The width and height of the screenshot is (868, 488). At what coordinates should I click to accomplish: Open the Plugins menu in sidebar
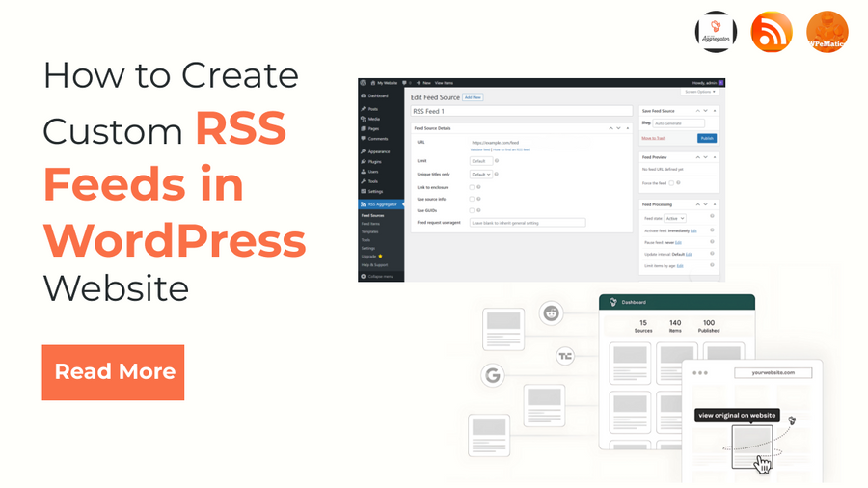374,161
